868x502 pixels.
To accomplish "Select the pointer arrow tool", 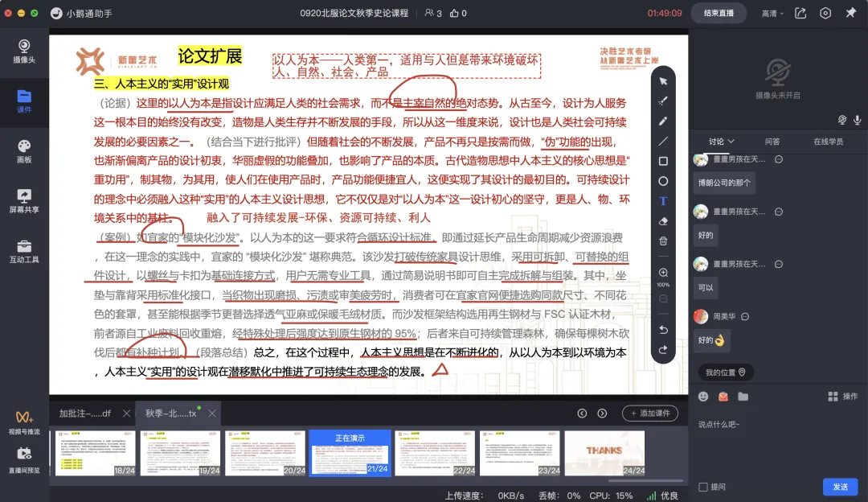I will (x=663, y=81).
